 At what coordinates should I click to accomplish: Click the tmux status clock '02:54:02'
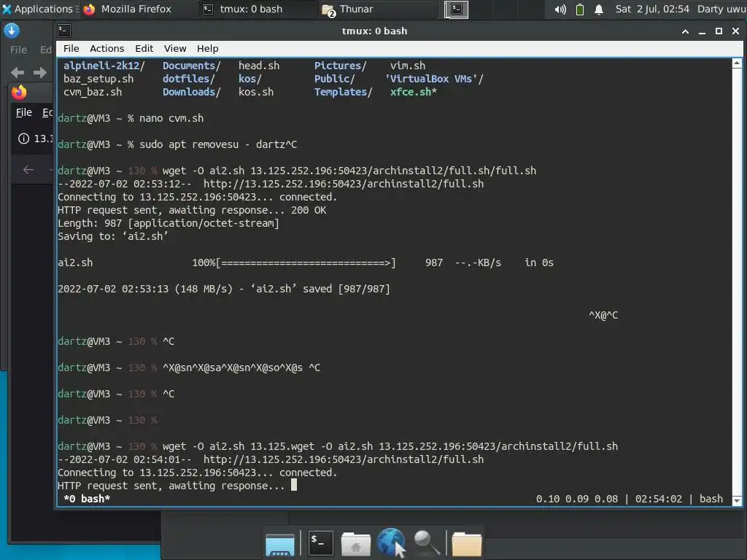click(x=659, y=499)
